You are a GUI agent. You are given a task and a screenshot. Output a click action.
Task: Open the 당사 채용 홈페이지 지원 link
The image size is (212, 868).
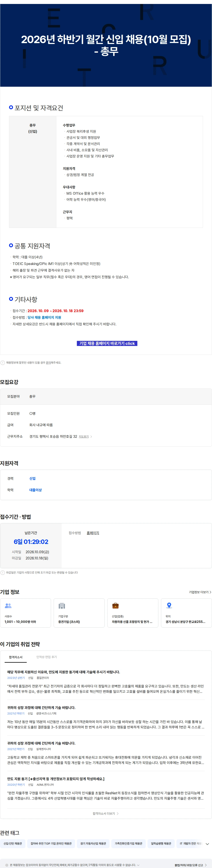coord(44,317)
